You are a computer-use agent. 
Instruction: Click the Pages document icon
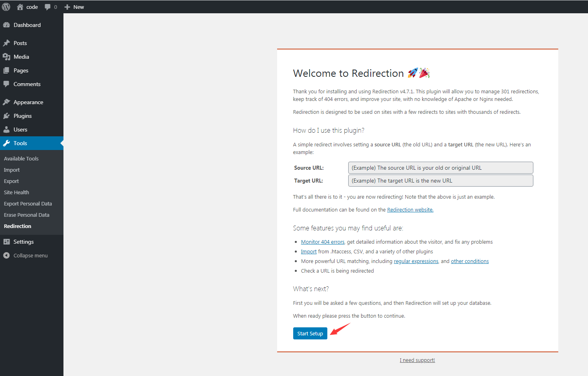tap(7, 70)
